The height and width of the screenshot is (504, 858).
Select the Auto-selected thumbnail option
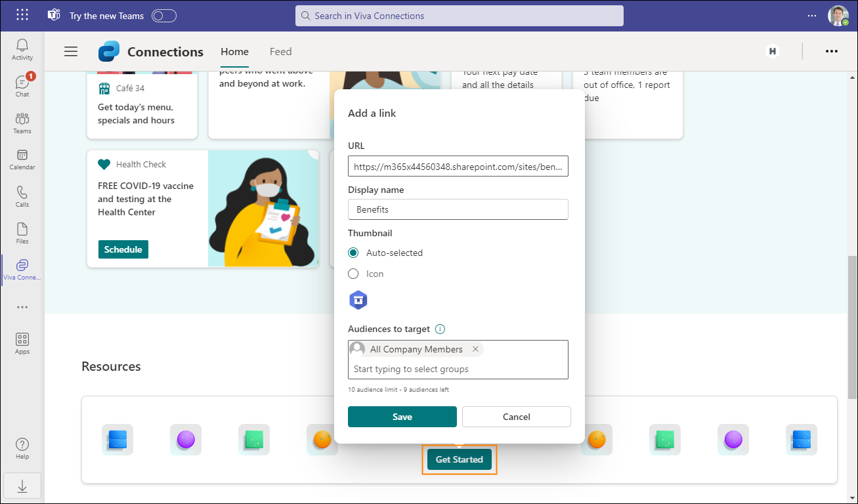tap(353, 253)
